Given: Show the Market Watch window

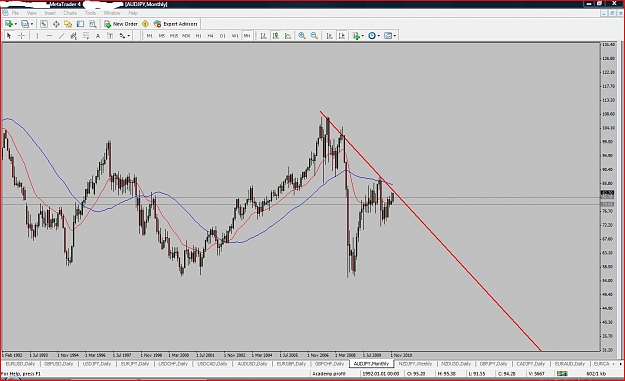Looking at the screenshot, I should pos(44,24).
